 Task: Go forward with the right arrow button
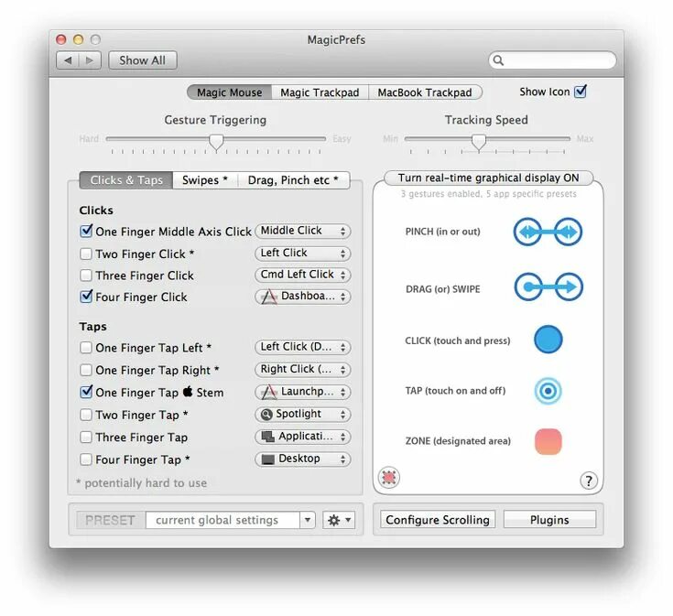pos(90,60)
